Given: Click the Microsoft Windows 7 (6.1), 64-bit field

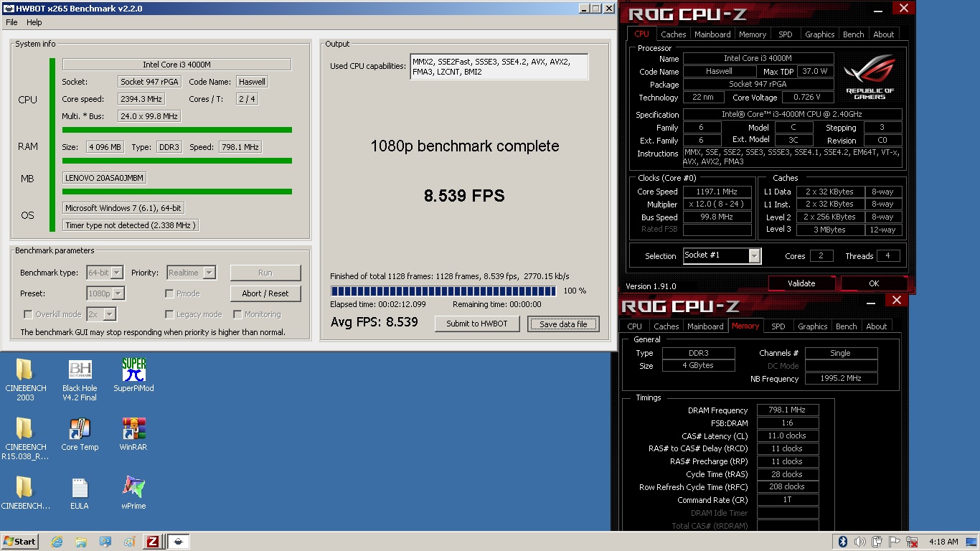Looking at the screenshot, I should [x=123, y=208].
